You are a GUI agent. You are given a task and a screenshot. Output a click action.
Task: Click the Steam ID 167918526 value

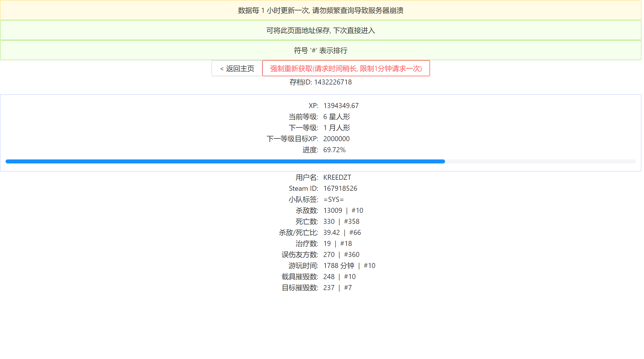pyautogui.click(x=340, y=189)
